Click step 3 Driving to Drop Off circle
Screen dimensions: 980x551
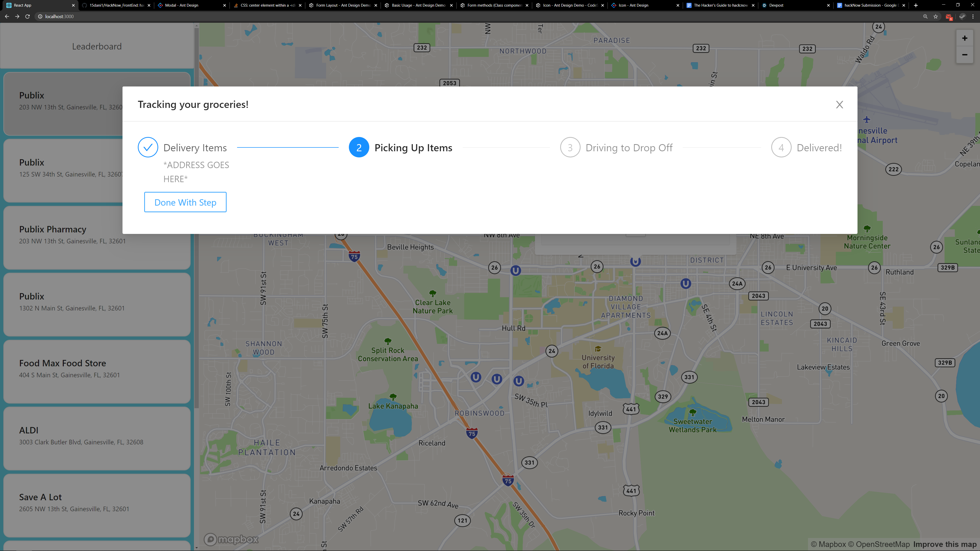[x=570, y=147]
